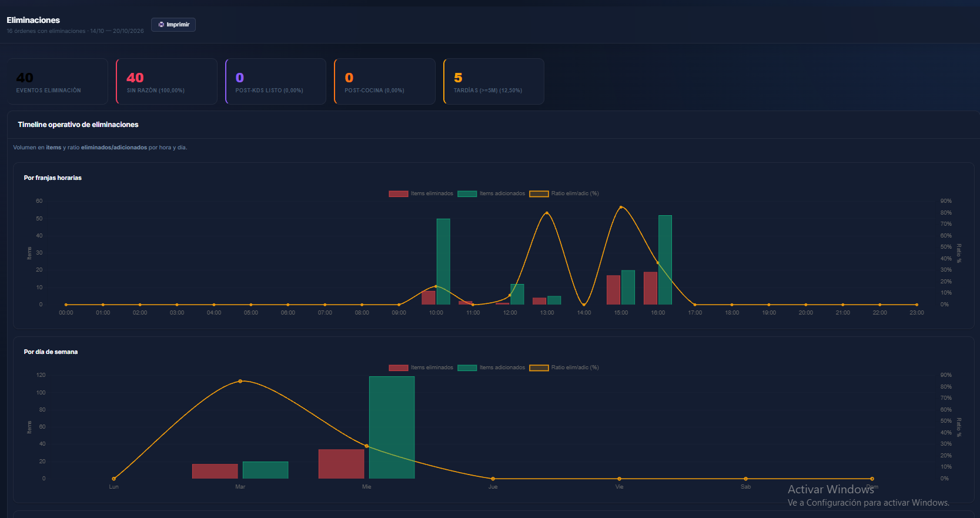Click the green adicionados bar for Mar

point(266,470)
